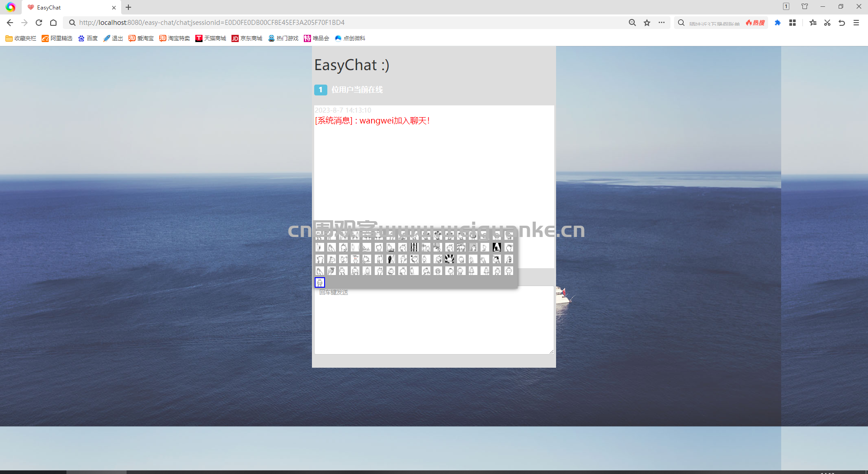
Task: Reload the EasyChat page
Action: pyautogui.click(x=39, y=23)
